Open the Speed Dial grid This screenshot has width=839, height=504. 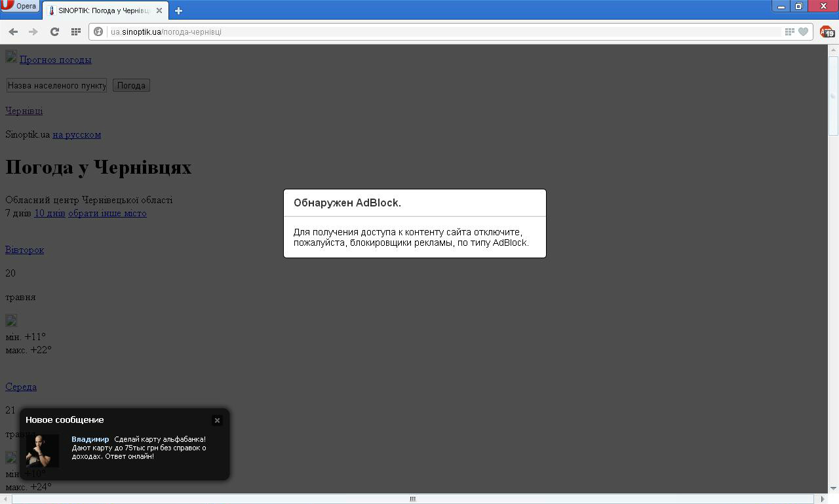tap(75, 31)
